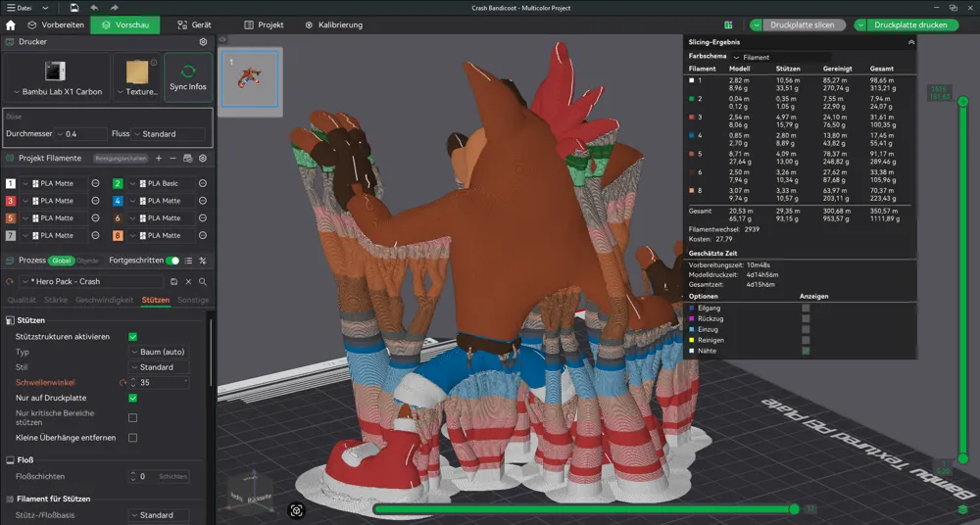This screenshot has height=525, width=980.
Task: Save the project with the disk icon
Action: tap(74, 8)
